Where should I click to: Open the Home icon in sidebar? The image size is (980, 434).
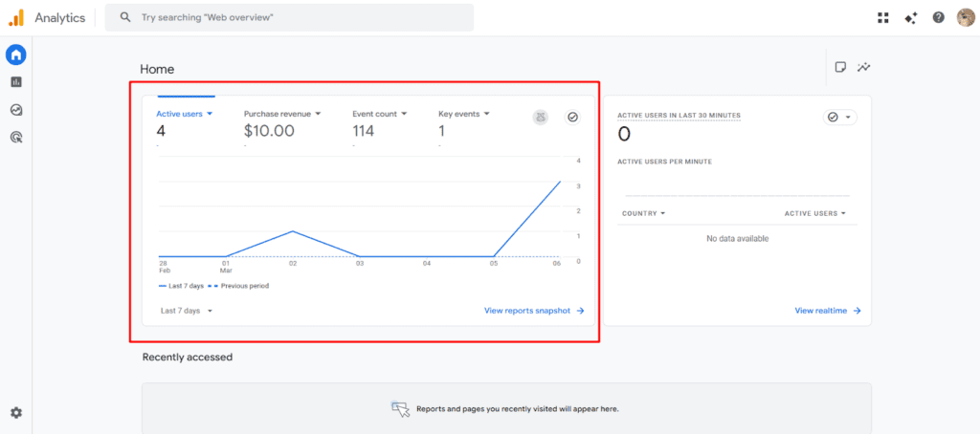click(x=16, y=54)
